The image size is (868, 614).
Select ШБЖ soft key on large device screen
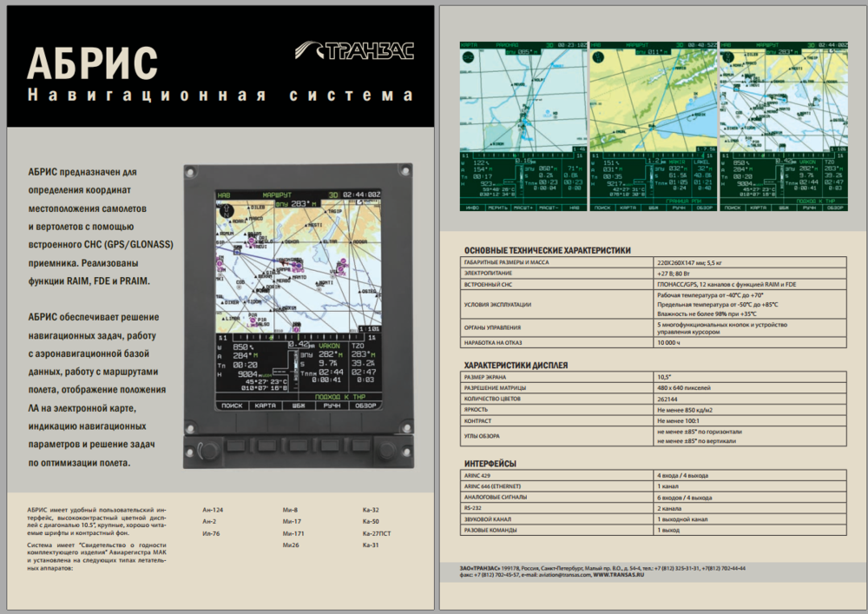pos(299,406)
